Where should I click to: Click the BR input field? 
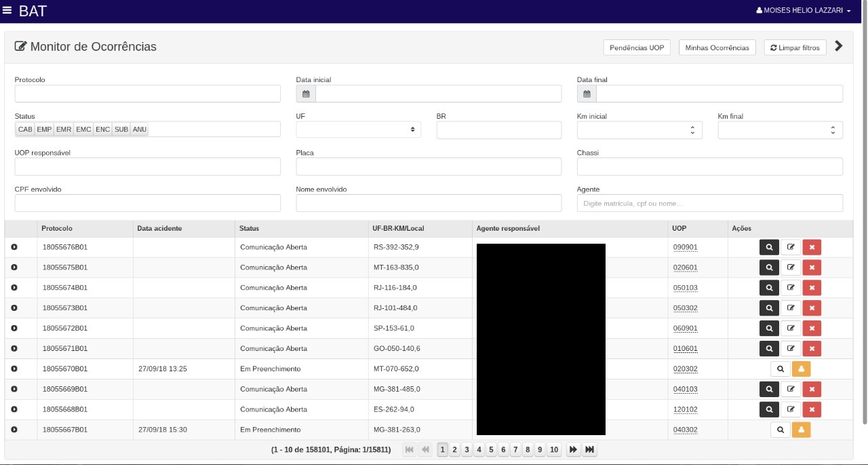[x=499, y=130]
